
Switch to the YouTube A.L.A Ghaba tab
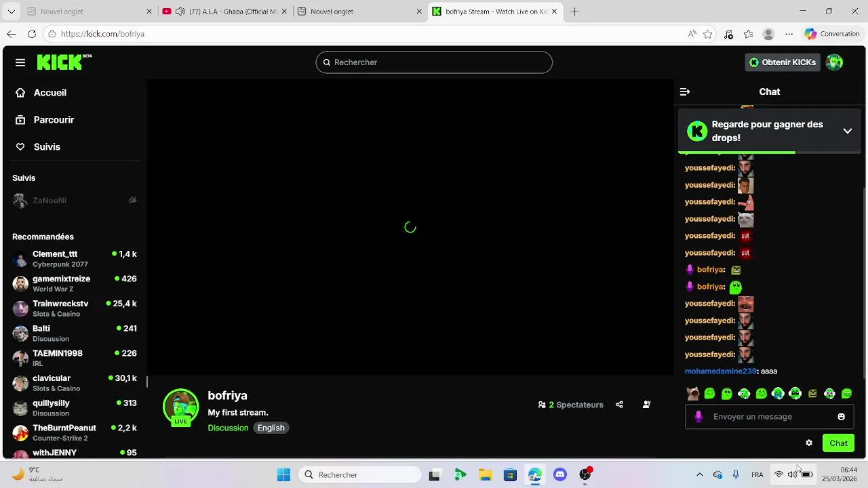pyautogui.click(x=226, y=12)
